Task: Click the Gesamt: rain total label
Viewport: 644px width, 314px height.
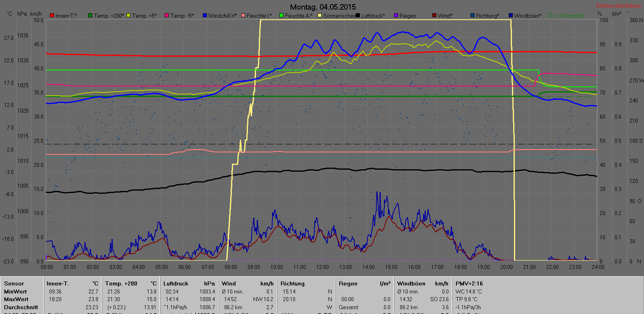Action: pyautogui.click(x=349, y=307)
